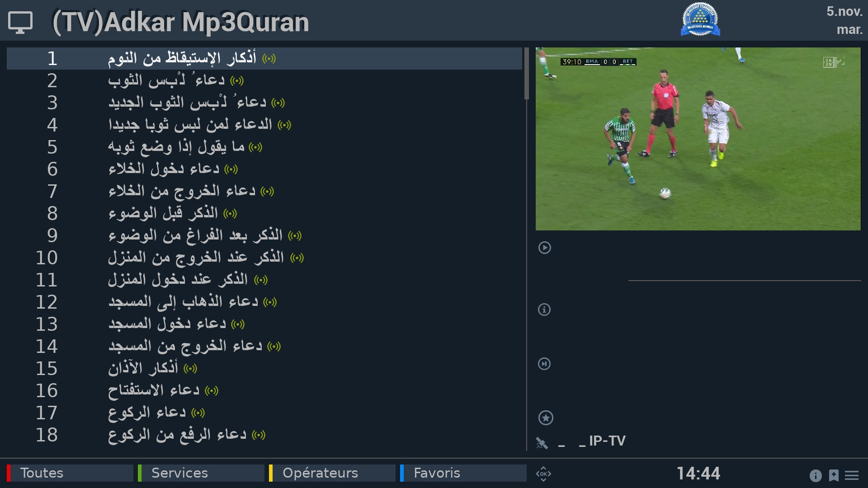Viewport: 868px width, 488px height.
Task: Click the blue award badge logo
Action: pyautogui.click(x=700, y=19)
